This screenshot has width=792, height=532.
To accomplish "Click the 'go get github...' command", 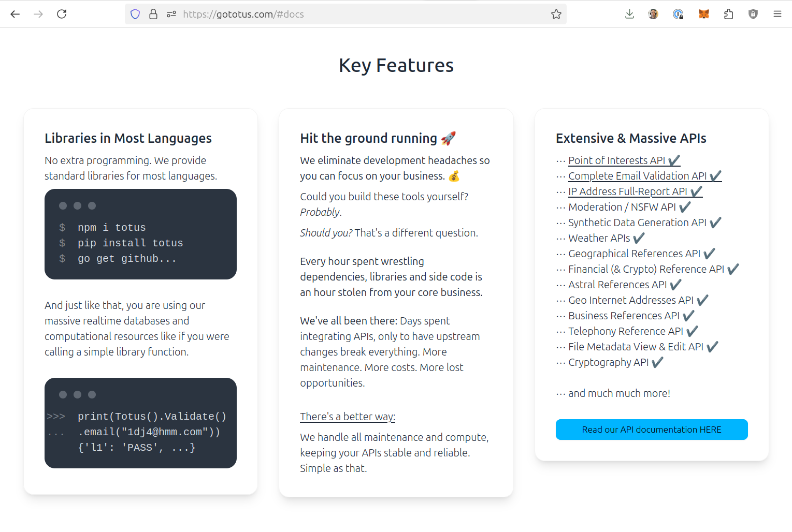I will coord(127,259).
